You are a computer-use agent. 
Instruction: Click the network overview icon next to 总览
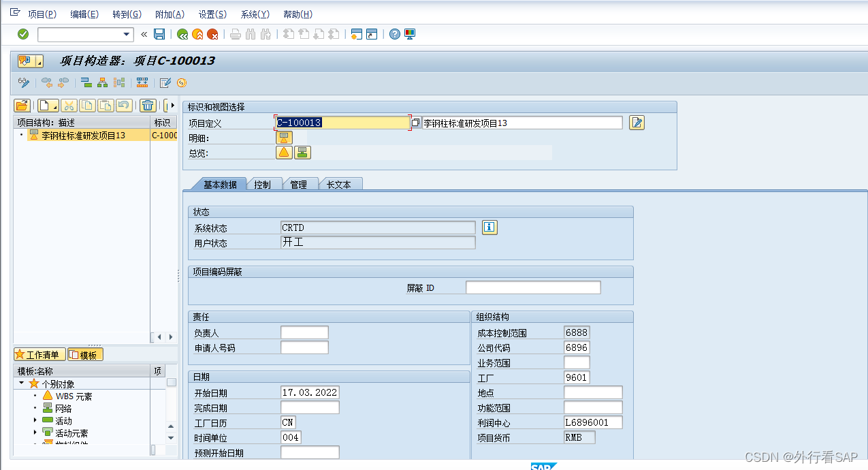[302, 152]
